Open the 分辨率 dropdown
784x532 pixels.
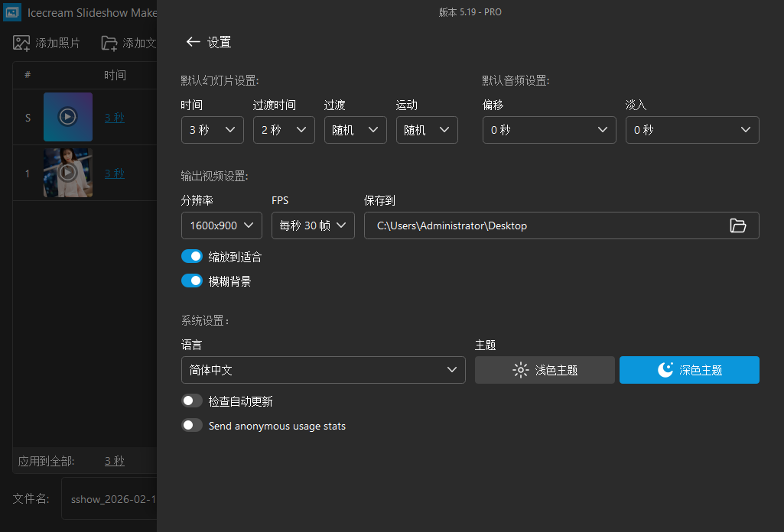[221, 225]
